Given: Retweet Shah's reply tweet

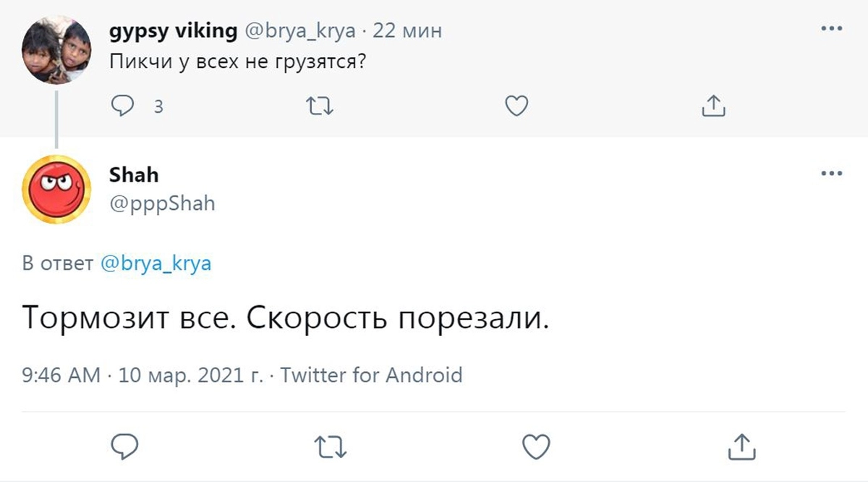Looking at the screenshot, I should (331, 446).
